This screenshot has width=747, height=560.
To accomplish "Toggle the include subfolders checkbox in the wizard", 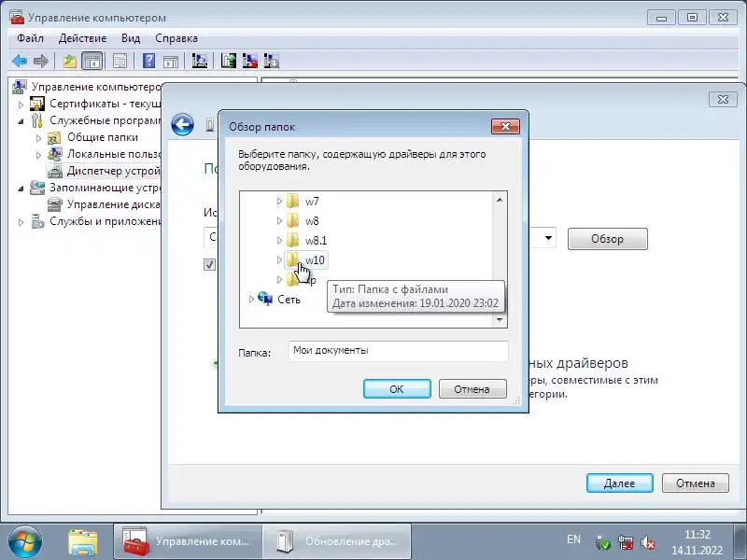I will (x=209, y=265).
